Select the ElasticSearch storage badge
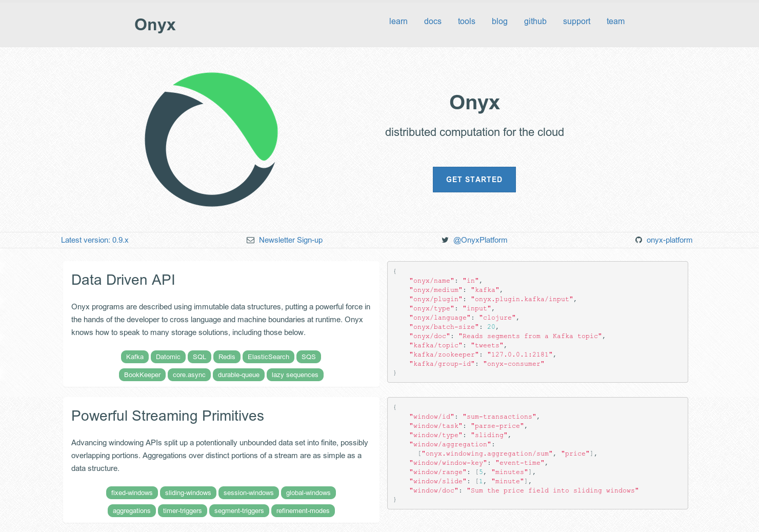 tap(268, 357)
